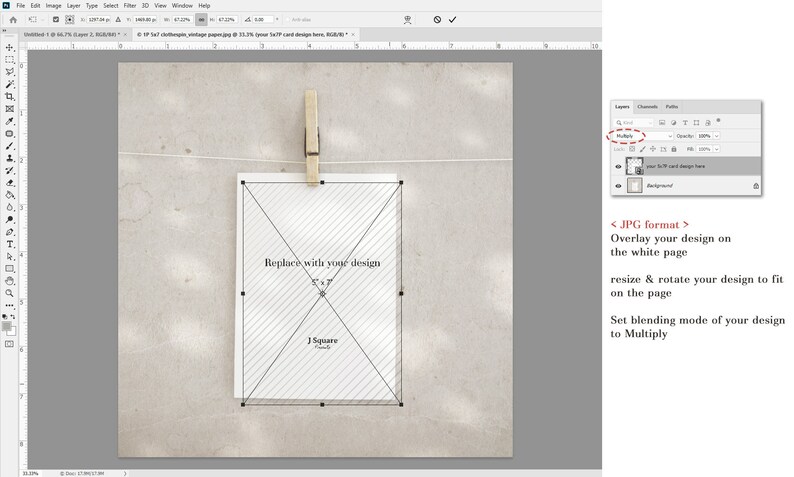Toggle Quick Mask mode
The height and width of the screenshot is (477, 794).
tap(10, 344)
